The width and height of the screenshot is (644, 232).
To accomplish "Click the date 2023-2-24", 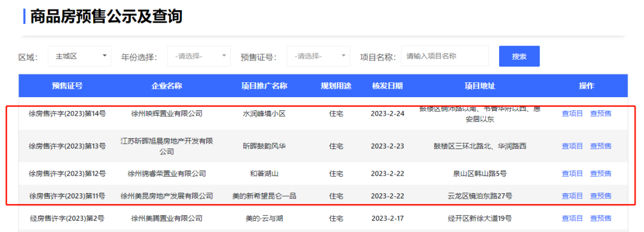I will [x=388, y=113].
